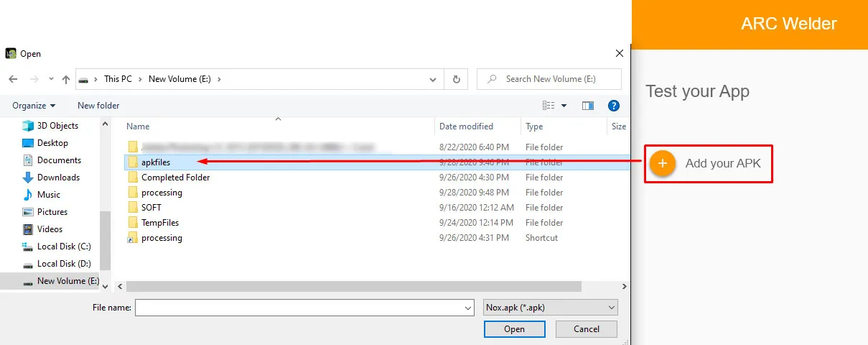Click the blurred first folder's icon
868x345 pixels.
click(132, 147)
